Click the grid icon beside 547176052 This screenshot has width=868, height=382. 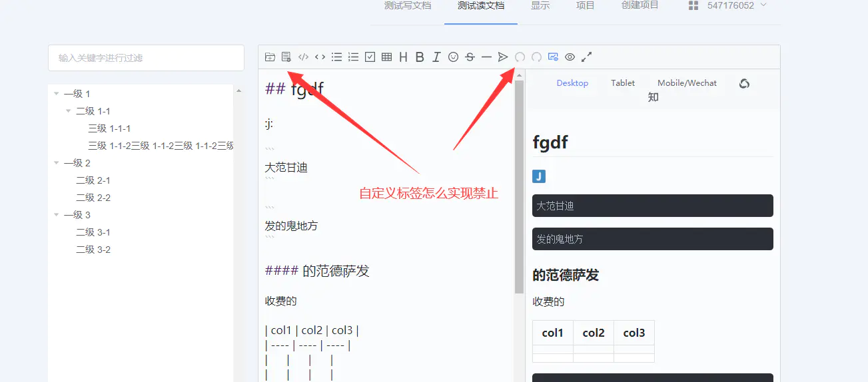coord(693,5)
